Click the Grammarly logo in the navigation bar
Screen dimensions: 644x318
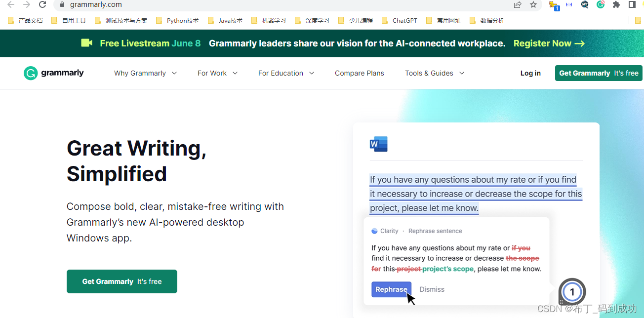point(54,73)
